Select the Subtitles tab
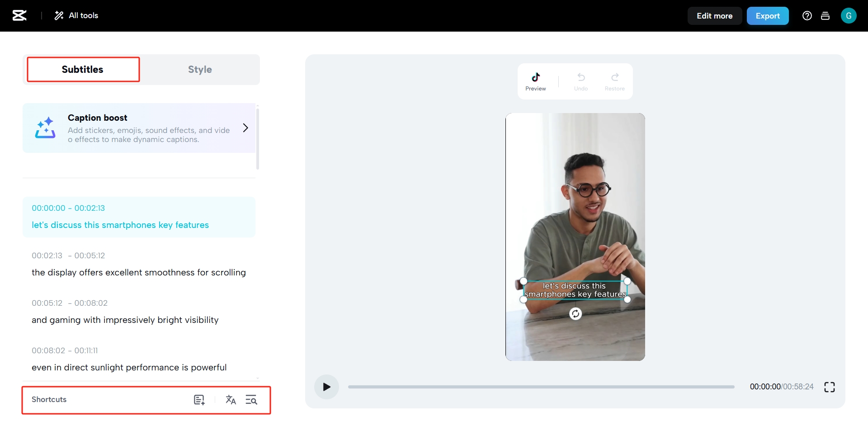The image size is (868, 431). pos(83,69)
